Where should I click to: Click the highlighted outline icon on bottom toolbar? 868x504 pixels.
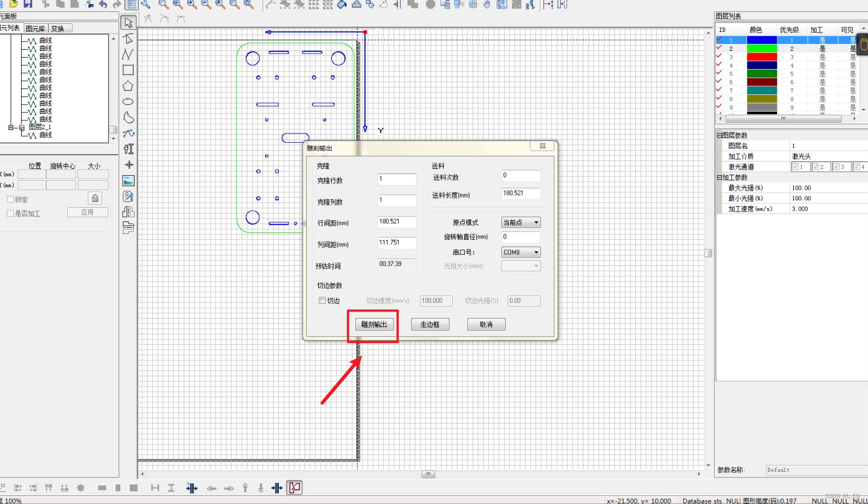point(294,488)
